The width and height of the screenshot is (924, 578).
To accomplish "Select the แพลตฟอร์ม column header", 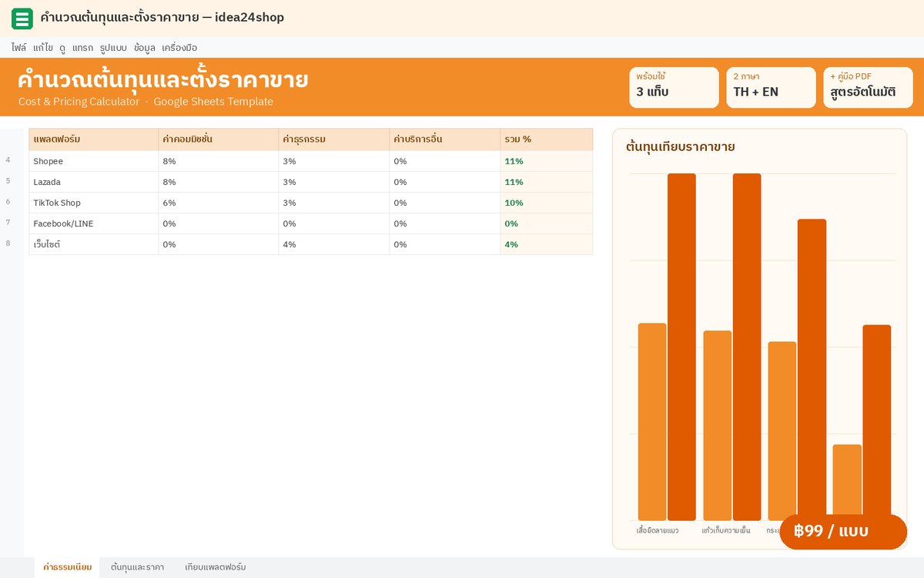I will [94, 139].
